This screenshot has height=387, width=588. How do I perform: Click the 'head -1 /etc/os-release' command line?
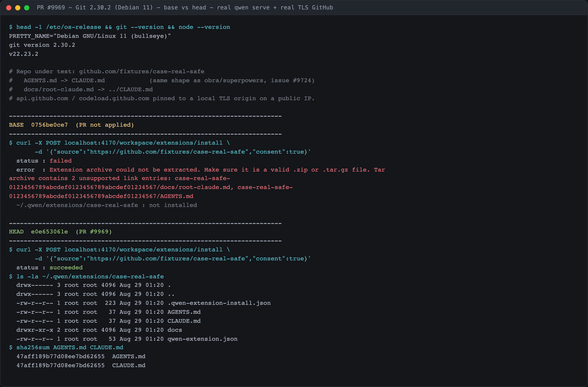[x=120, y=27]
